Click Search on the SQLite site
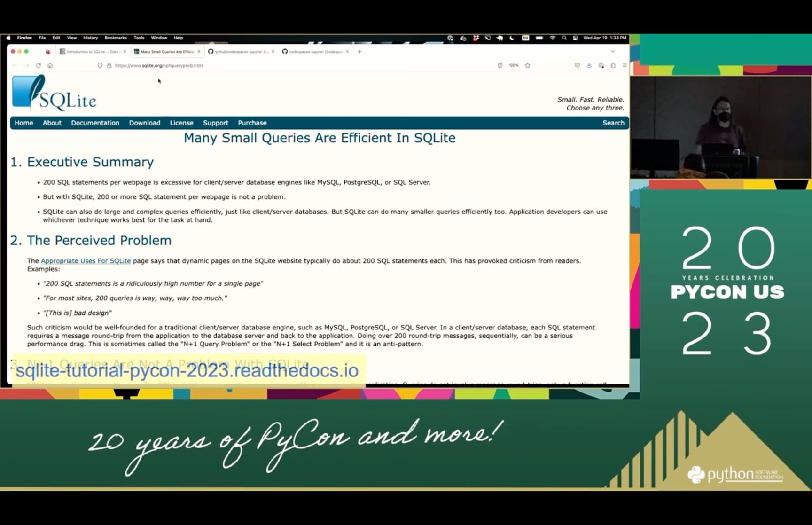 pyautogui.click(x=613, y=123)
